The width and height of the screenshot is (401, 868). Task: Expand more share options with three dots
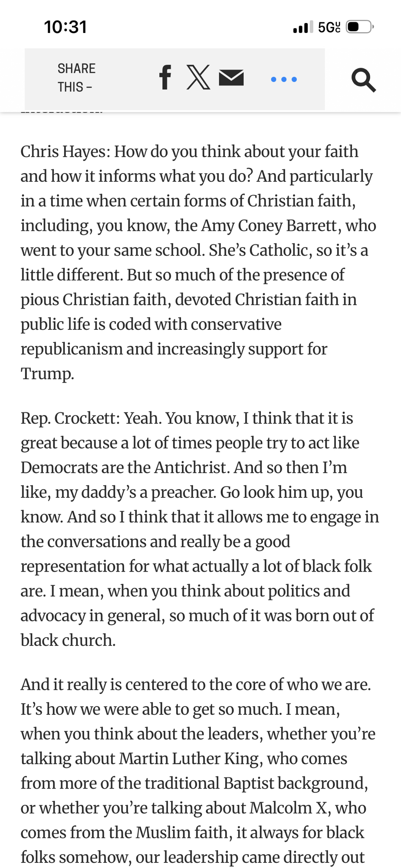pyautogui.click(x=284, y=79)
